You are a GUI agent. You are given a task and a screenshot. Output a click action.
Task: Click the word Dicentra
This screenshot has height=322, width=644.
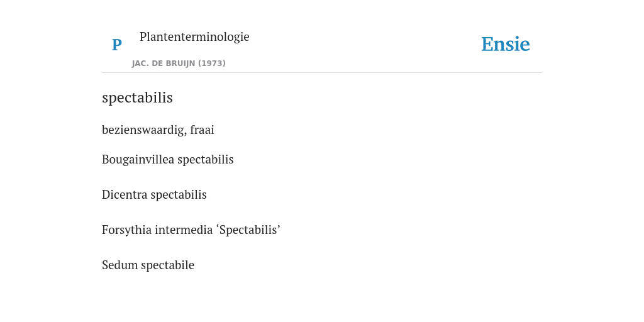(x=125, y=195)
